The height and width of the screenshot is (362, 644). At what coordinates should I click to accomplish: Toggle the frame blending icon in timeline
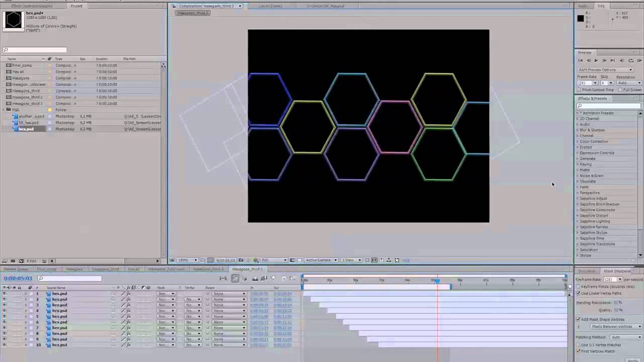coord(264,279)
